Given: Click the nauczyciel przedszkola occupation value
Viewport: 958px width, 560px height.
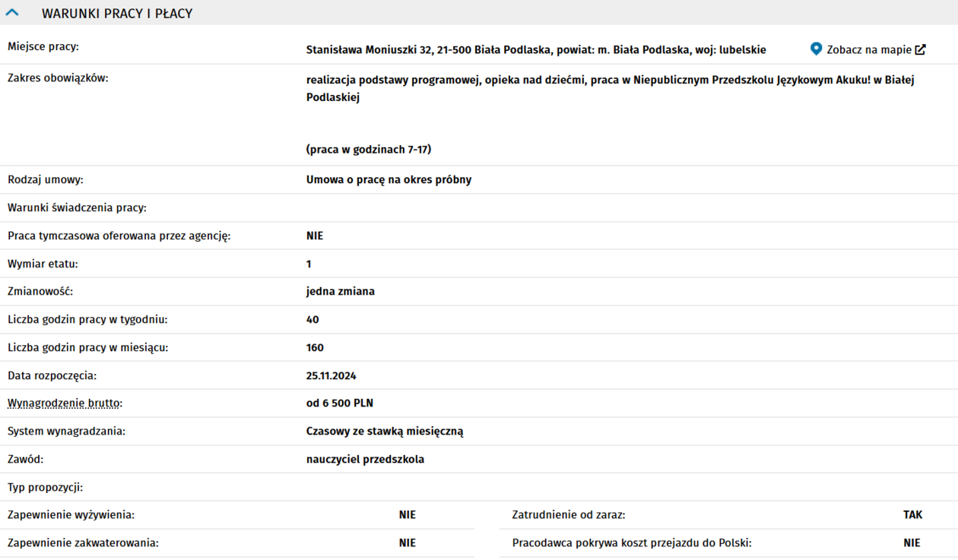Looking at the screenshot, I should point(365,460).
